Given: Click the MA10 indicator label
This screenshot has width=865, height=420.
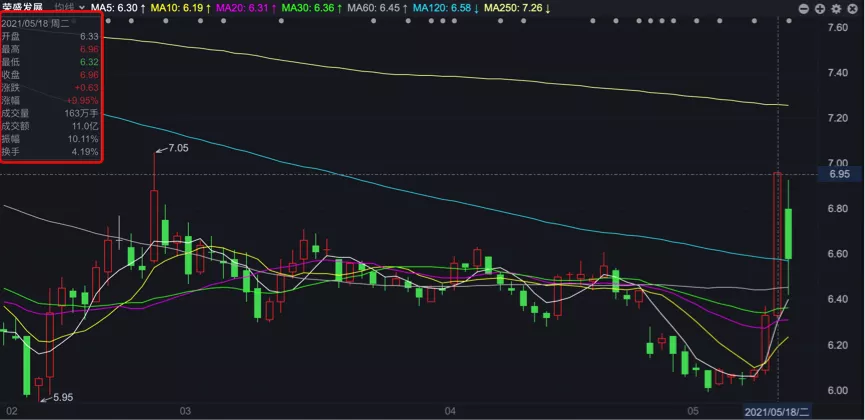Looking at the screenshot, I should [180, 7].
